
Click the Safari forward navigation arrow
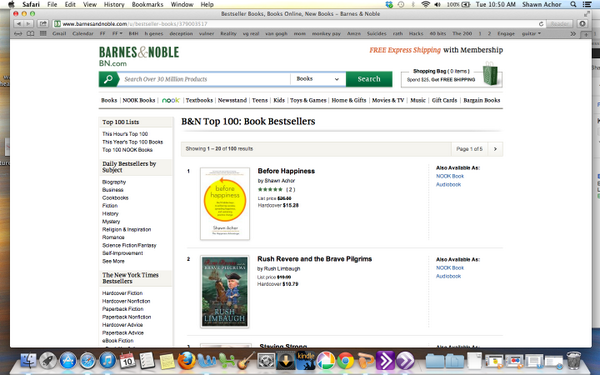coord(28,24)
